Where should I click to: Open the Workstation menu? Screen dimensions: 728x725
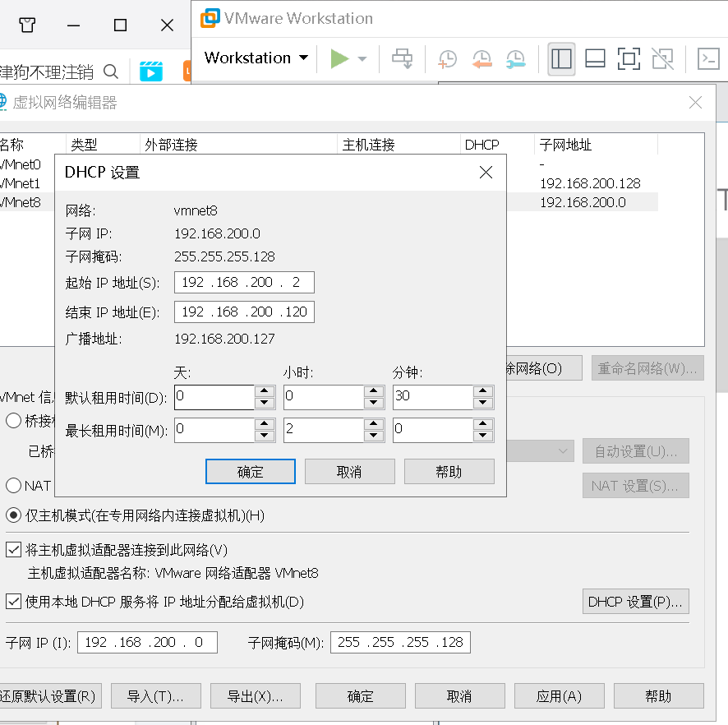(x=256, y=58)
